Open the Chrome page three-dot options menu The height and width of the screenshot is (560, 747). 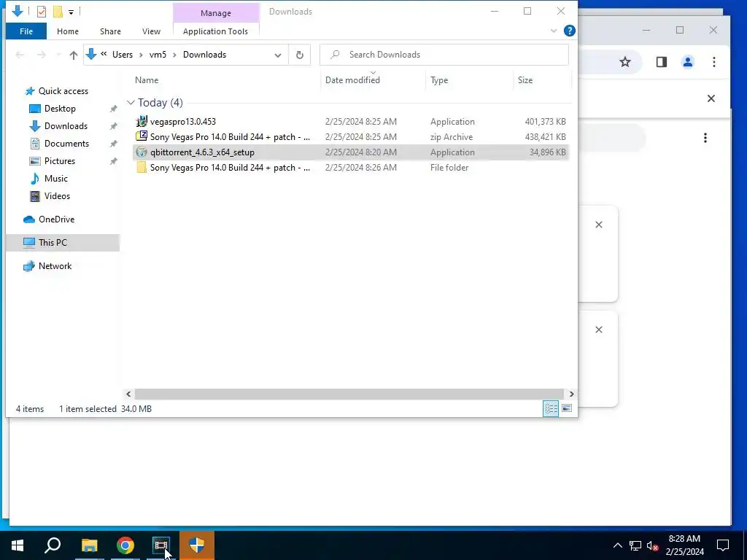(x=705, y=138)
